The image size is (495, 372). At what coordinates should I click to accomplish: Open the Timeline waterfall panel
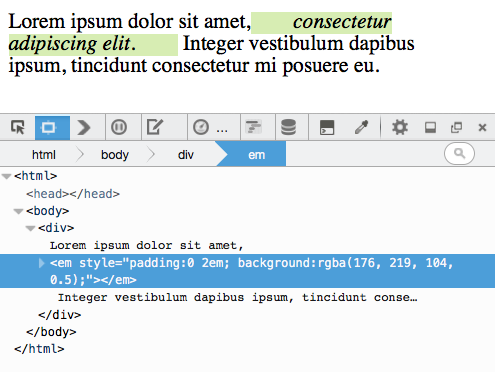click(x=254, y=127)
